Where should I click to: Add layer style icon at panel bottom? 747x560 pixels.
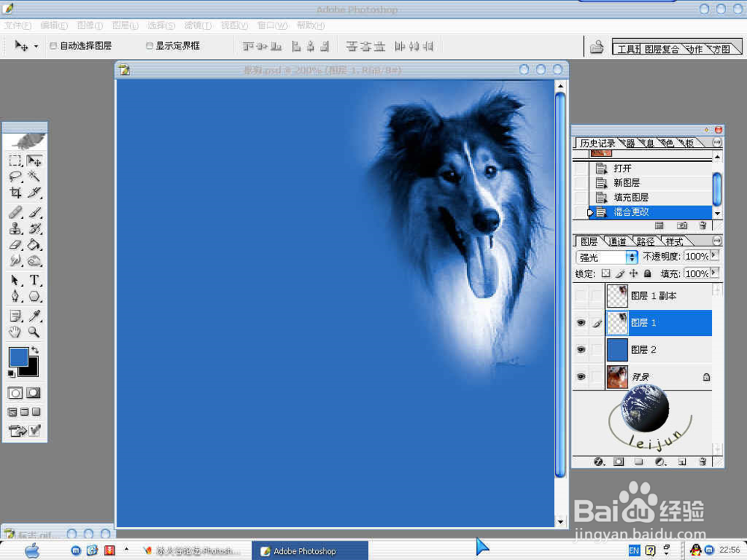pyautogui.click(x=599, y=461)
